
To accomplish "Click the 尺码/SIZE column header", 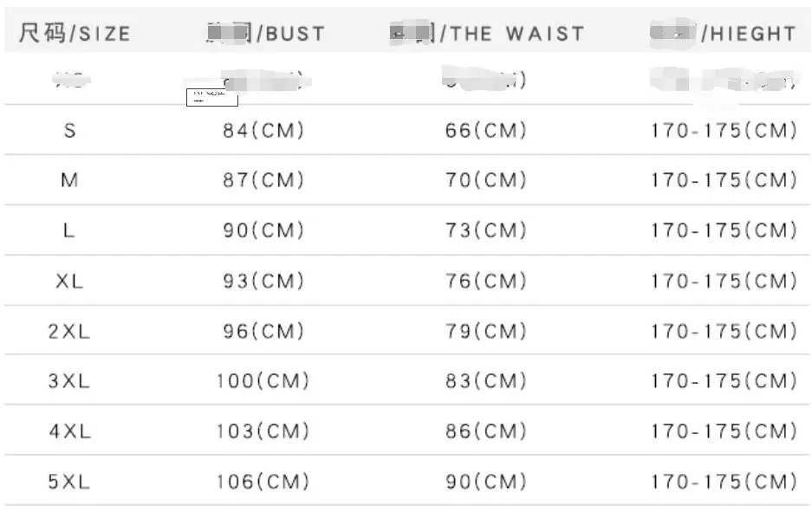I will click(x=75, y=34).
